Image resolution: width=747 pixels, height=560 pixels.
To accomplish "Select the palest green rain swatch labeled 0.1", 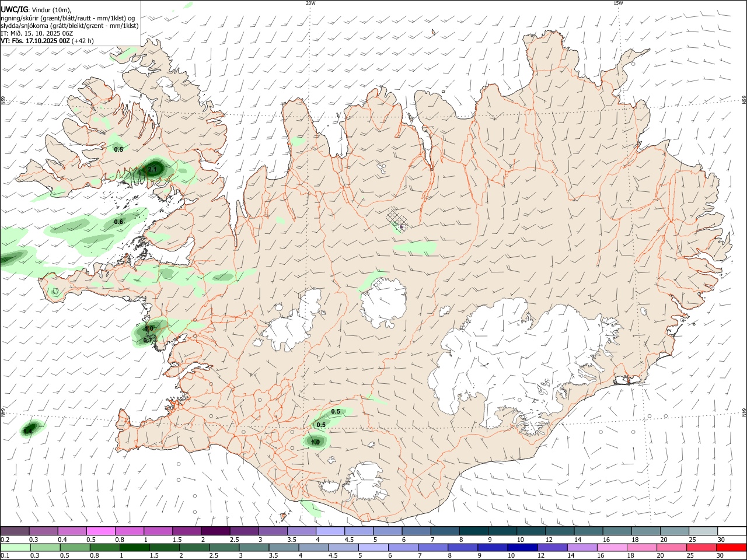I will point(15,547).
